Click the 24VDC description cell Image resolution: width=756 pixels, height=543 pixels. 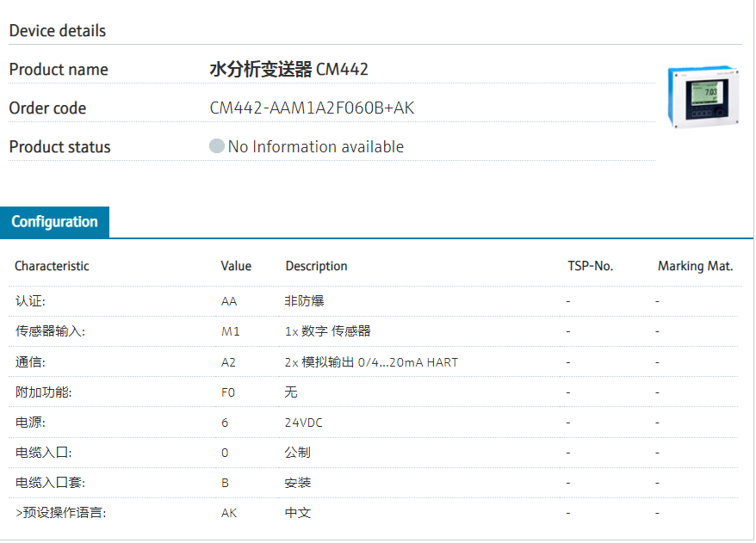click(304, 423)
